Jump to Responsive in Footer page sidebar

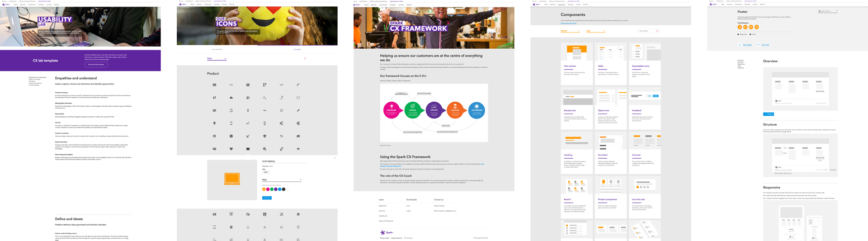pyautogui.click(x=741, y=64)
